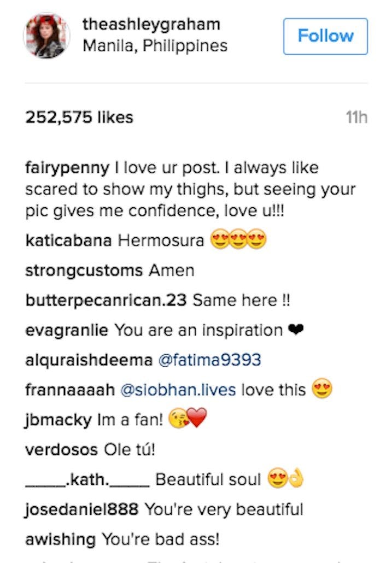This screenshot has width=392, height=563.
Task: Go to josedaniel888's profile
Action: click(x=81, y=510)
